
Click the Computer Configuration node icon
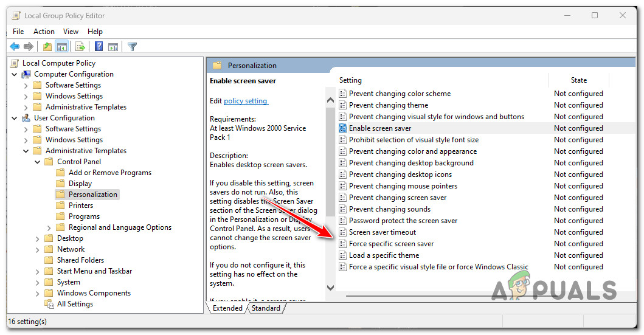[x=26, y=74]
